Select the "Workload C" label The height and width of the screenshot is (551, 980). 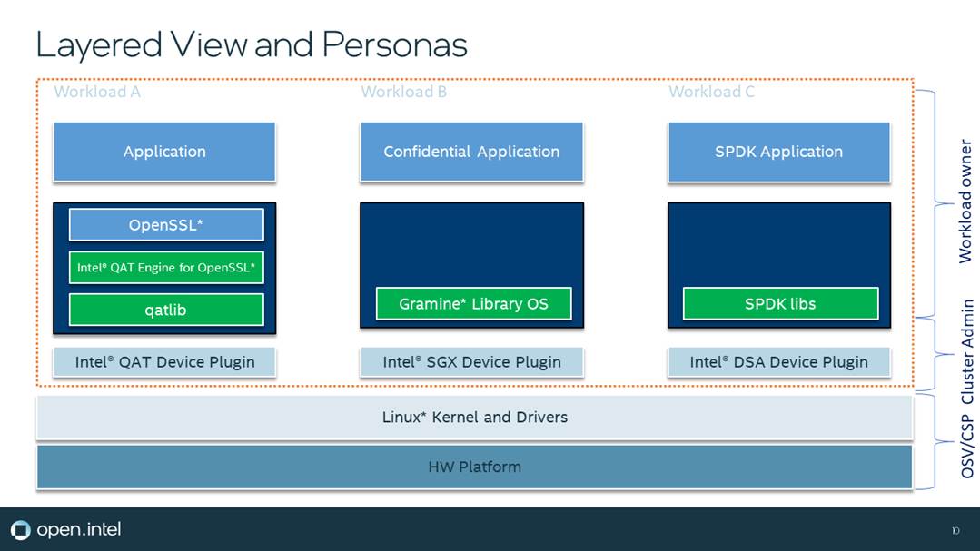pos(711,92)
